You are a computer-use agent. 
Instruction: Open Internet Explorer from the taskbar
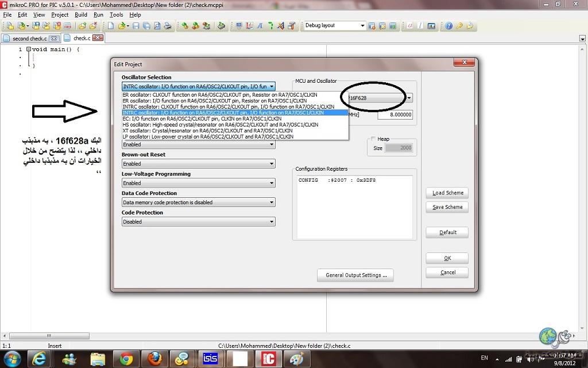(39, 359)
